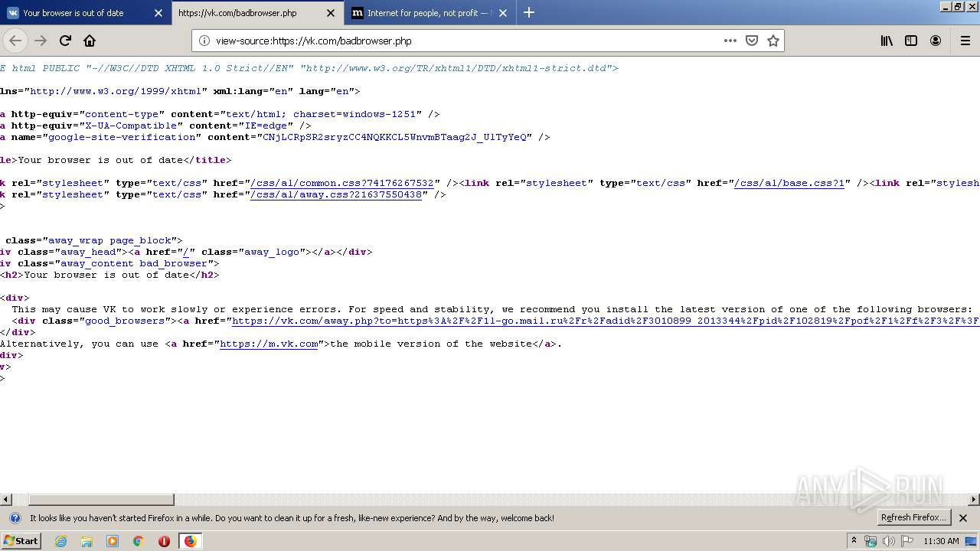Select the Firefox taskbar button
The image size is (980, 551).
coord(190,541)
